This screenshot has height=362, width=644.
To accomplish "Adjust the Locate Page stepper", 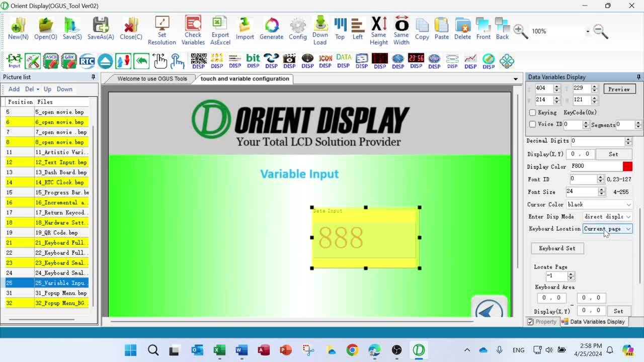I will 571,276.
